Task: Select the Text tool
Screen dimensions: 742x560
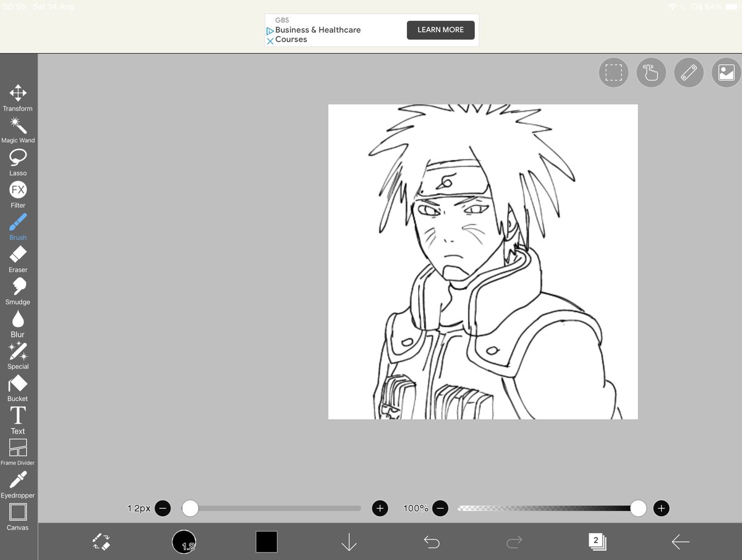Action: 18,417
